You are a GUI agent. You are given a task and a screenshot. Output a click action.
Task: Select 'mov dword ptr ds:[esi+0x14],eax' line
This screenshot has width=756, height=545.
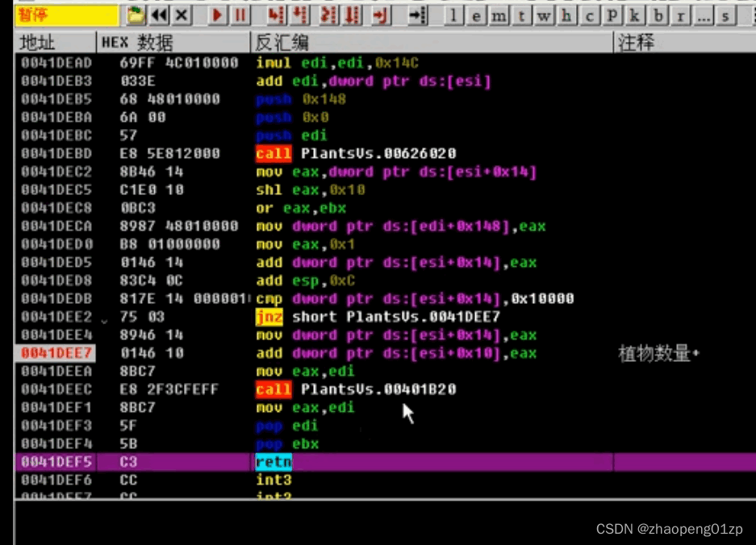pos(396,335)
